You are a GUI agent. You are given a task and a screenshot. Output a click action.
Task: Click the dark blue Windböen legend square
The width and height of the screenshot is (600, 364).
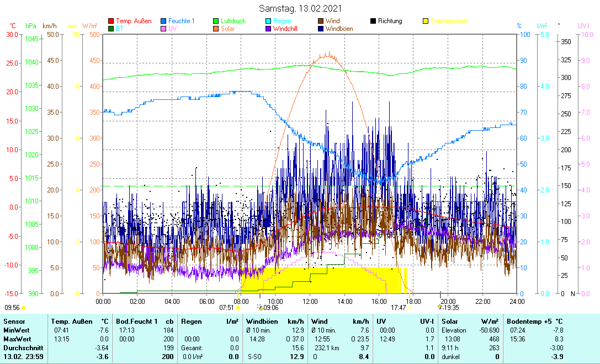321,29
